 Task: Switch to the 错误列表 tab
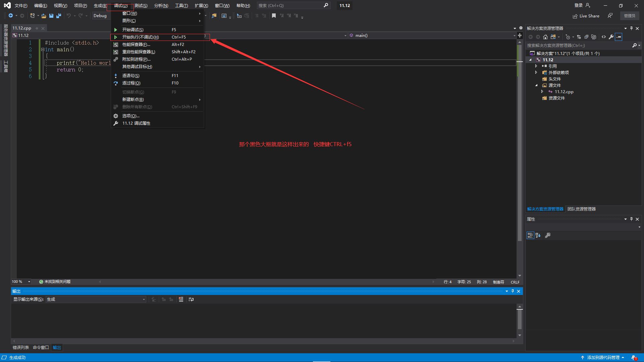[x=21, y=348]
